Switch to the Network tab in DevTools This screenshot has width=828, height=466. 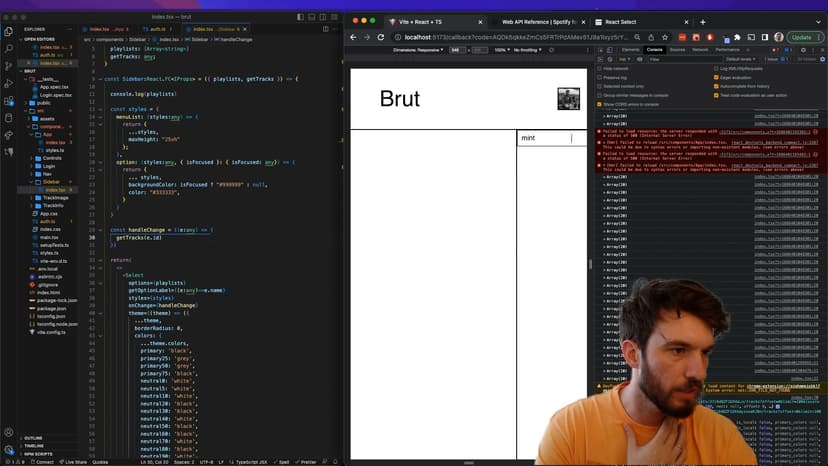click(x=700, y=49)
